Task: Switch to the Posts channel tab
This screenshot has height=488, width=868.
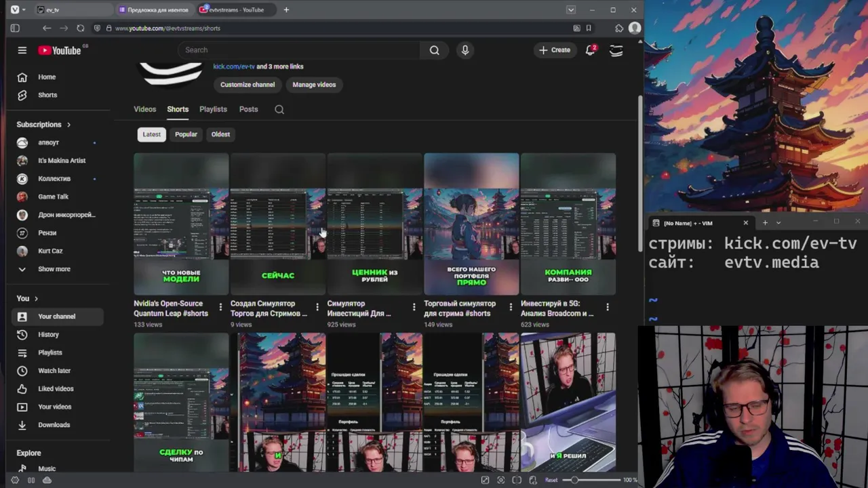Action: 248,109
